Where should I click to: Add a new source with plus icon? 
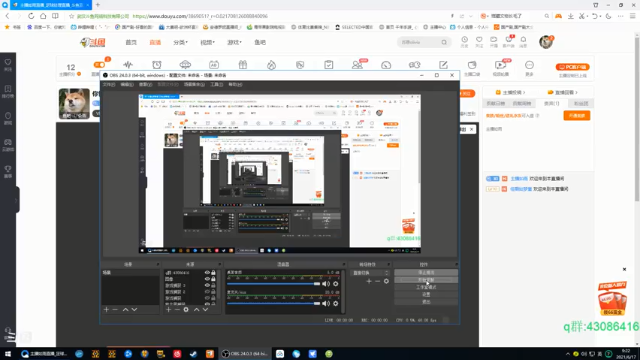(x=168, y=310)
